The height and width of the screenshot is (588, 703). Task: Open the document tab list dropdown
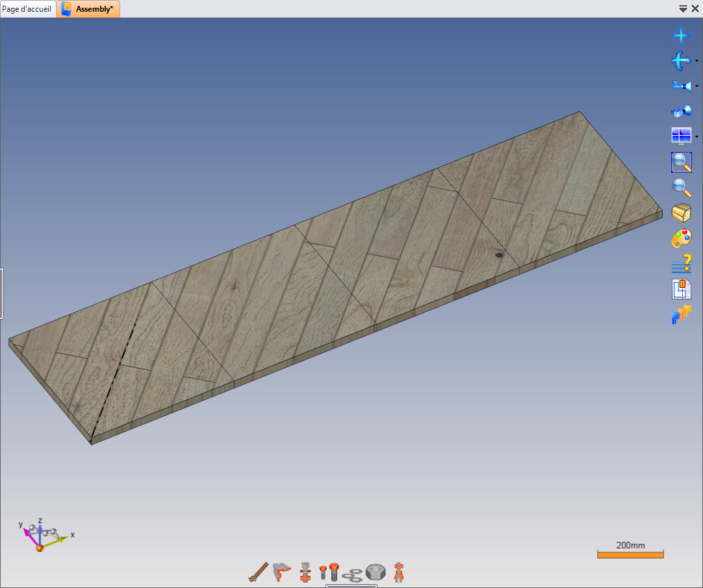click(x=683, y=9)
